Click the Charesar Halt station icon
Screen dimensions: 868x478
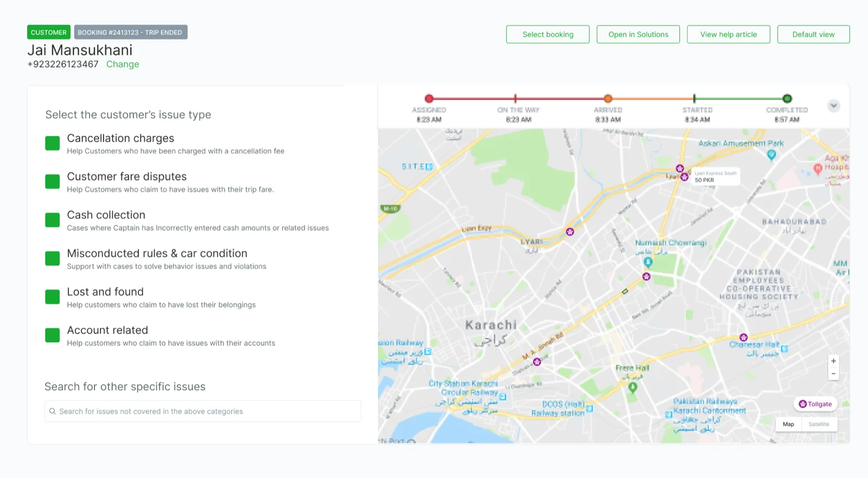click(x=784, y=348)
